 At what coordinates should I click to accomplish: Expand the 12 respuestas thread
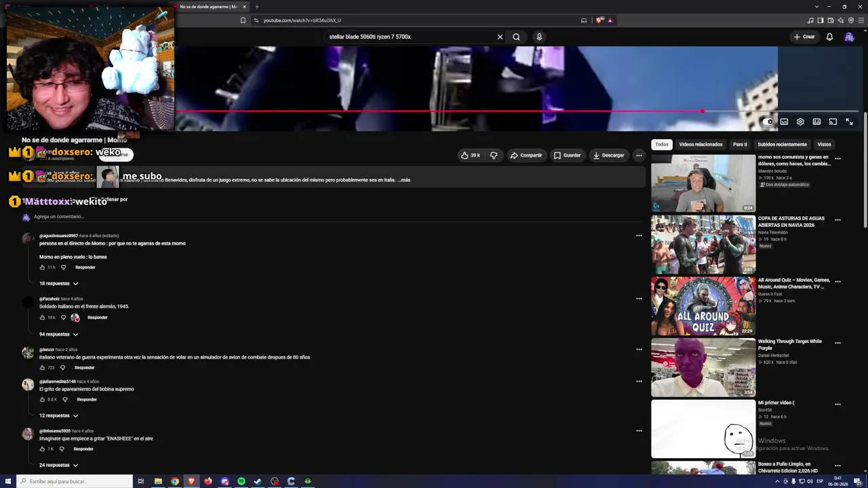[58, 415]
